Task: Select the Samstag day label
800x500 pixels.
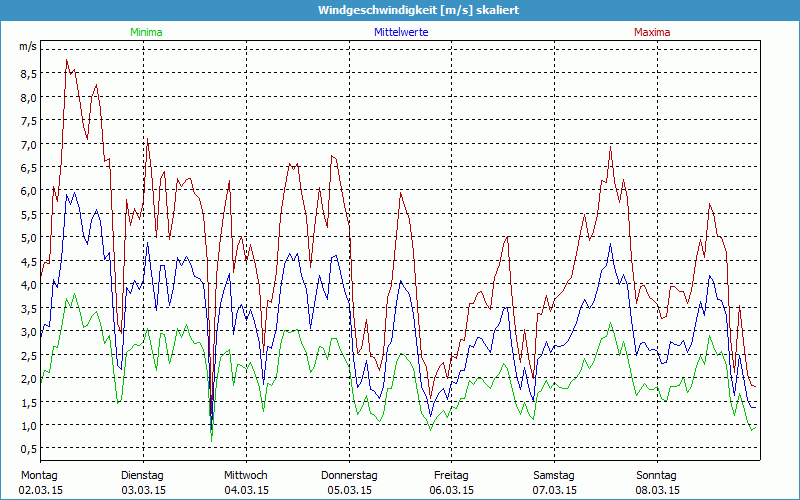Action: (x=554, y=476)
